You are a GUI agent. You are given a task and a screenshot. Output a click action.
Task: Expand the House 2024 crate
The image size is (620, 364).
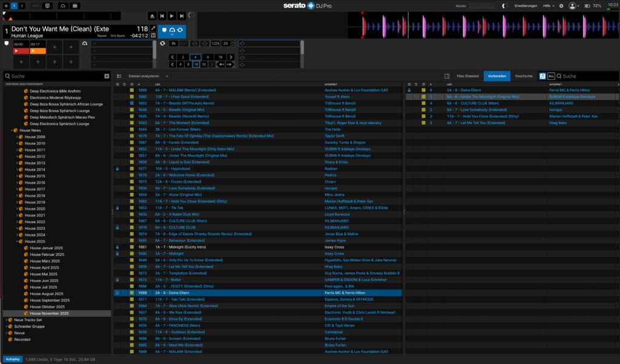tap(19, 235)
